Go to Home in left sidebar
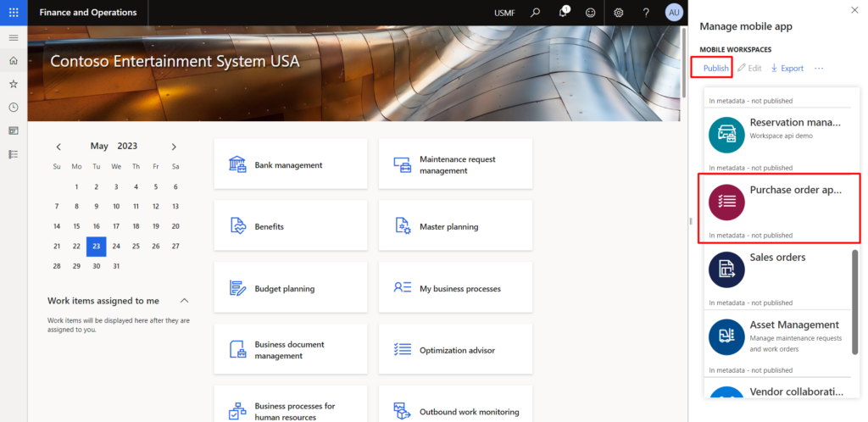This screenshot has height=422, width=868. pyautogui.click(x=14, y=61)
